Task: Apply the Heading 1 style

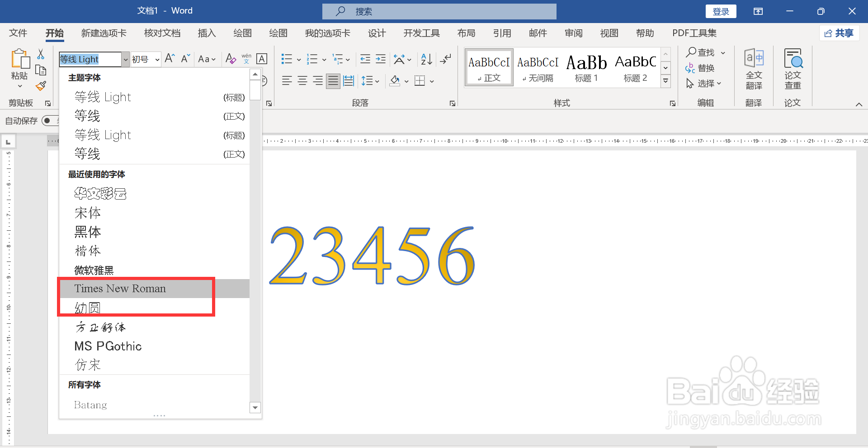Action: pyautogui.click(x=586, y=67)
